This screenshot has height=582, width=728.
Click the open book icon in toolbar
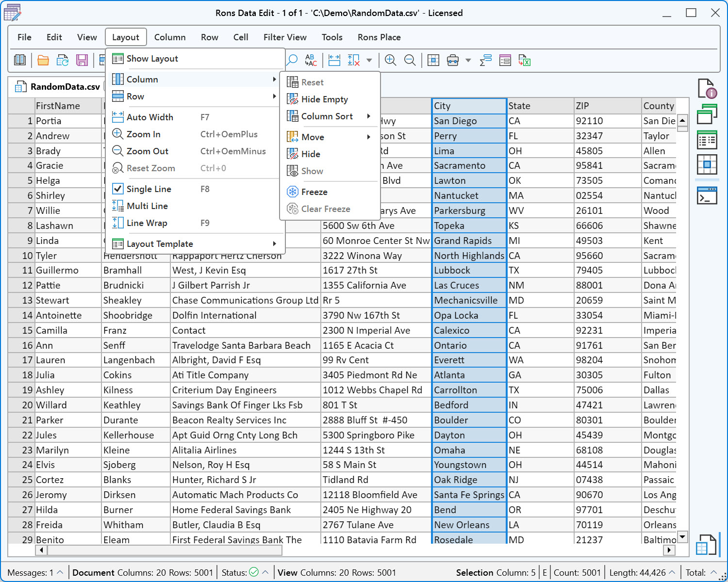pyautogui.click(x=20, y=60)
